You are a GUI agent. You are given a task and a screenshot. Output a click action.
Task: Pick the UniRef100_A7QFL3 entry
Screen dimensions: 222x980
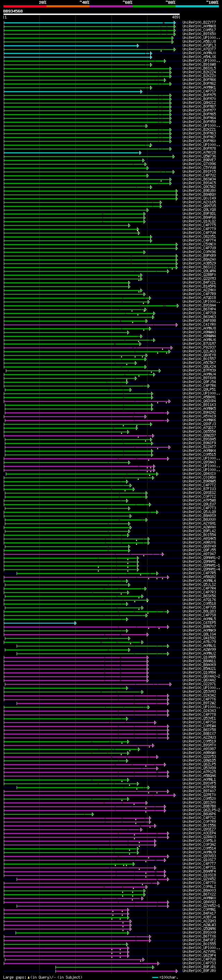pos(199,45)
